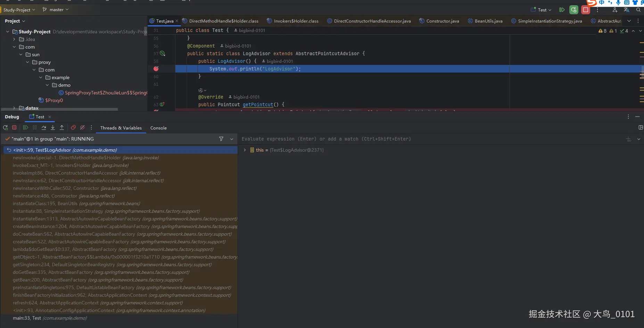This screenshot has width=644, height=328.
Task: Open the master branch dropdown
Action: click(56, 10)
